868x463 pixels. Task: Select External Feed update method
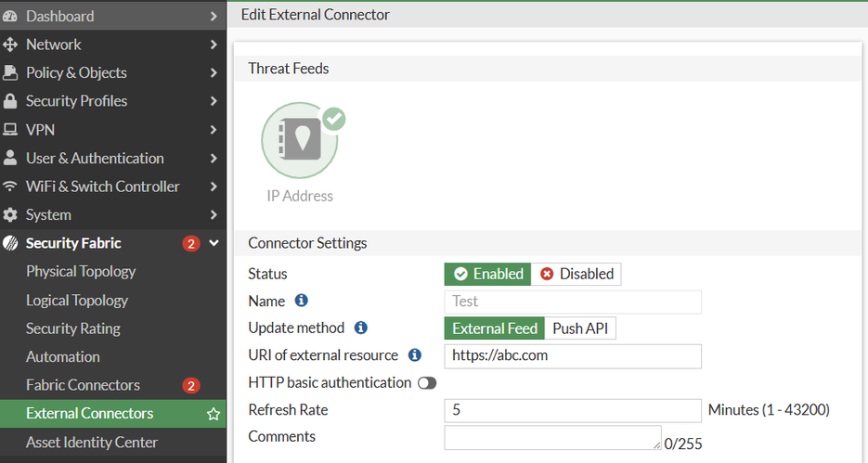point(494,328)
